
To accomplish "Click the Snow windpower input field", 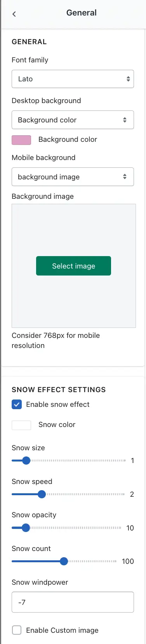I will pyautogui.click(x=73, y=602).
